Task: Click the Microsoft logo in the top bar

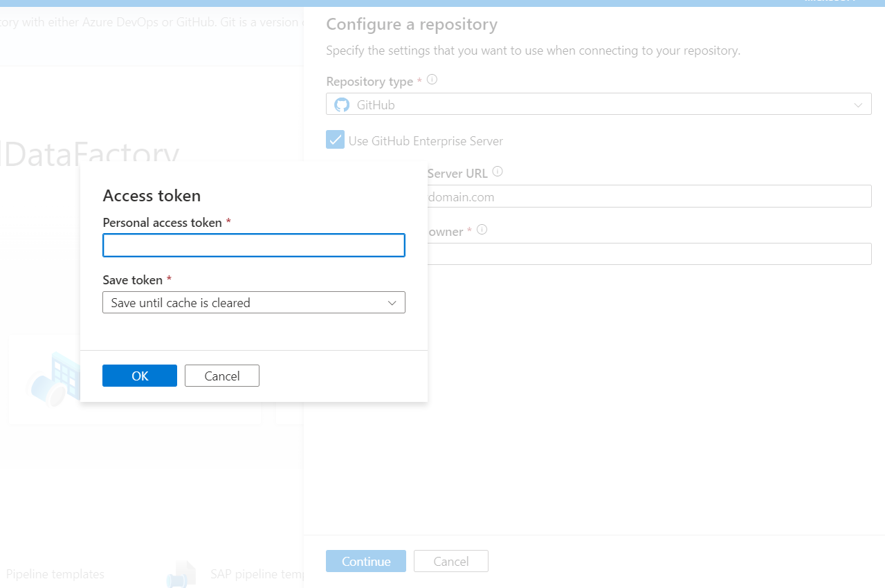Action: click(830, 1)
